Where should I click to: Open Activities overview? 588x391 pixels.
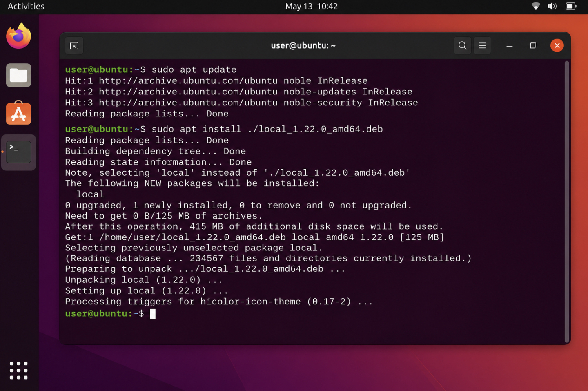click(26, 6)
